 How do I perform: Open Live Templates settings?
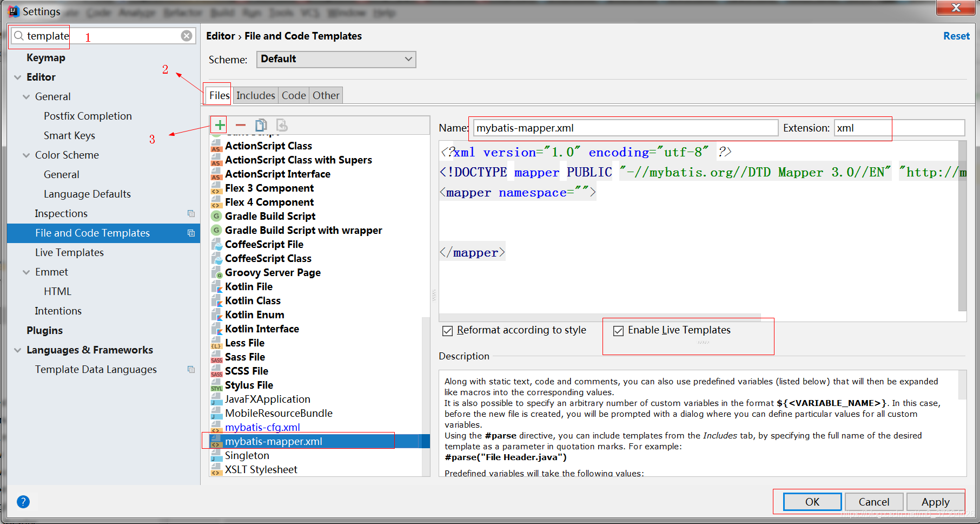tap(69, 252)
